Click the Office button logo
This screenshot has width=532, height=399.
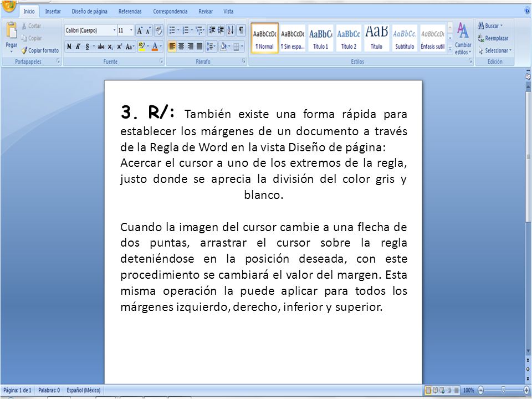coord(9,6)
